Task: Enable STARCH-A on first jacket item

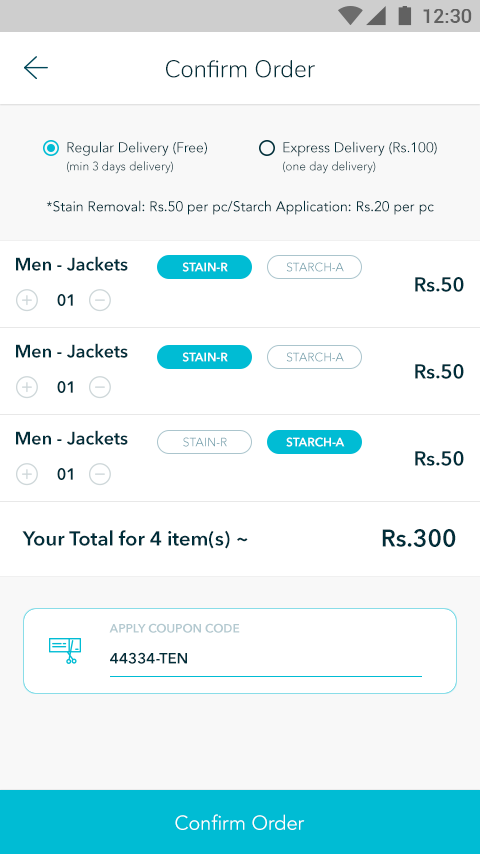Action: pyautogui.click(x=314, y=267)
